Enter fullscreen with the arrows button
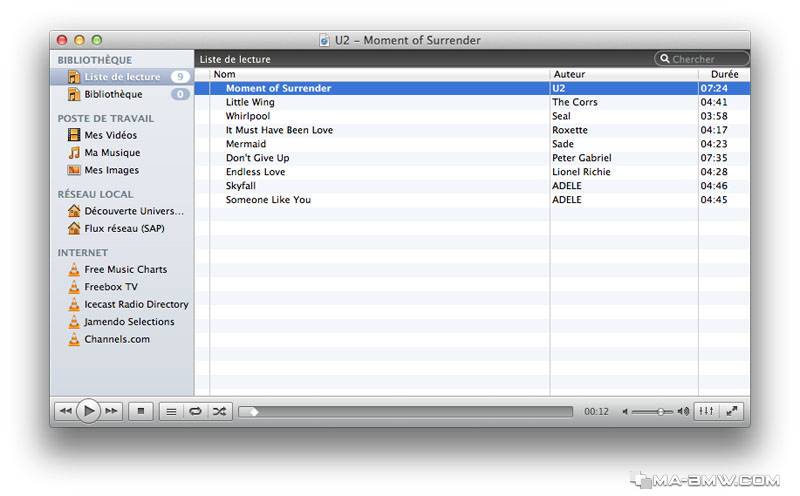 (x=732, y=411)
